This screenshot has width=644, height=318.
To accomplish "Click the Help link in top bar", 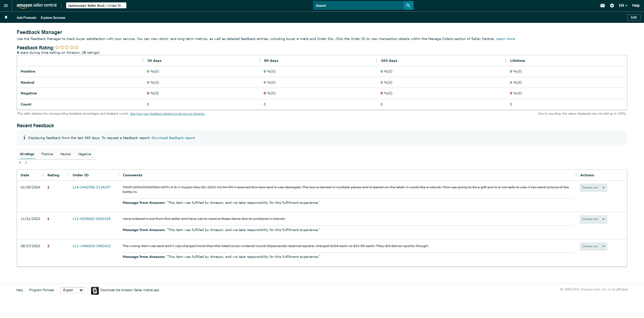I will [x=636, y=5].
